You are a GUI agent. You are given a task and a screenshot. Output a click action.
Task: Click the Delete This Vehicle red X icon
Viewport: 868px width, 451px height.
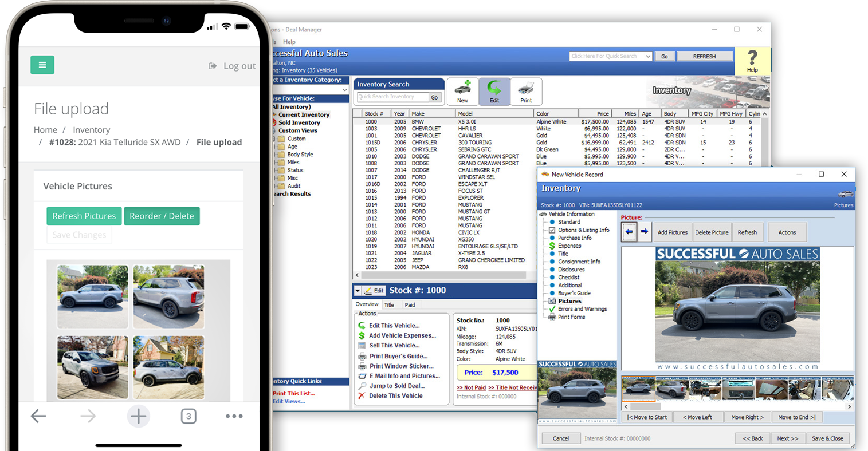click(362, 395)
